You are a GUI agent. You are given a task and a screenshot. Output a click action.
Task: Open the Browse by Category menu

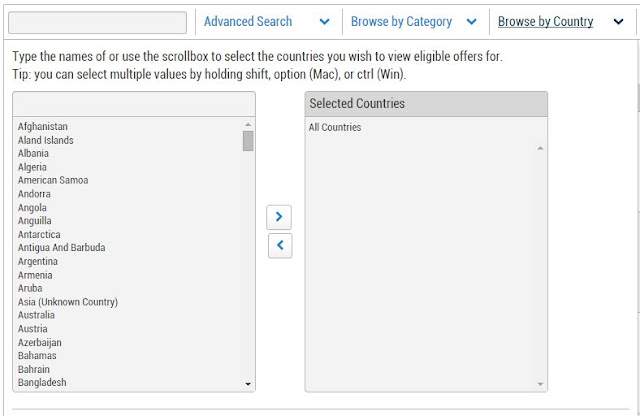401,21
